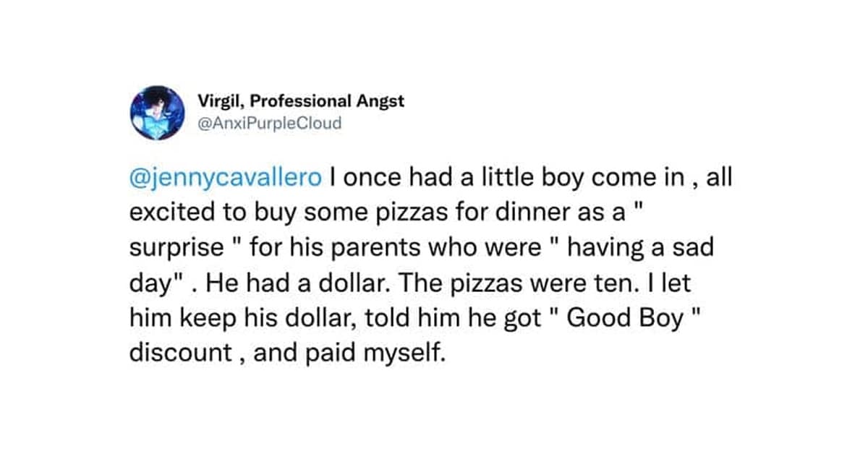This screenshot has width=868, height=454.
Task: Click the quoted words "Good Boy"
Action: point(624,320)
